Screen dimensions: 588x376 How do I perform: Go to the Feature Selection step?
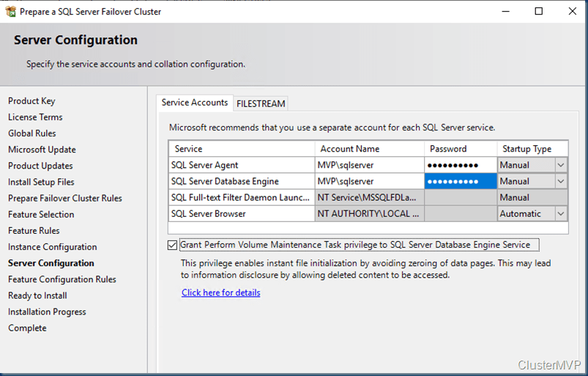[x=41, y=215]
